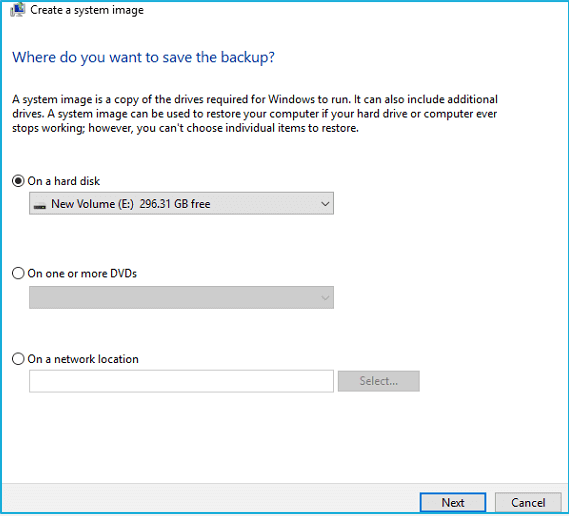Image resolution: width=569 pixels, height=516 pixels.
Task: Choose the On a network location radio button
Action: click(x=18, y=359)
